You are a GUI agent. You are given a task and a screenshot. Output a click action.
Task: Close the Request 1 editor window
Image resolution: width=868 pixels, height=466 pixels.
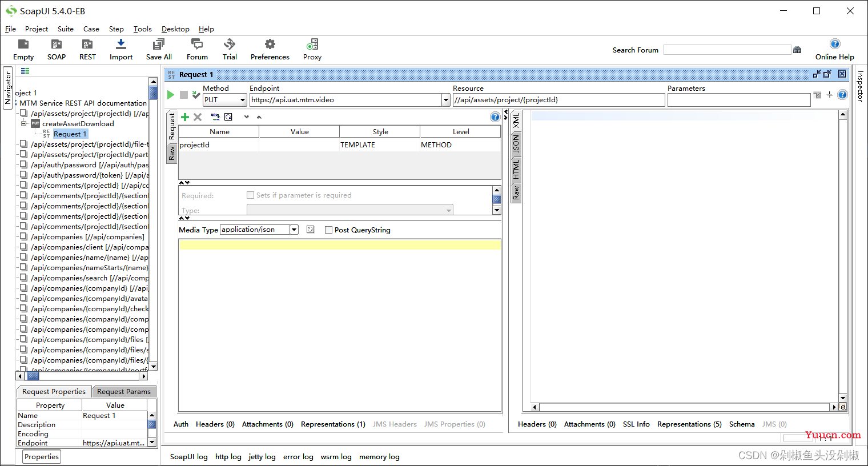(842, 74)
